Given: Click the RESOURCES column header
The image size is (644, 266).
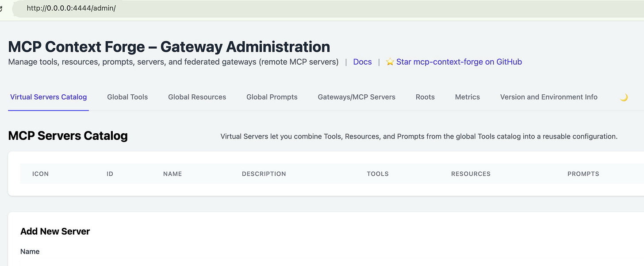Looking at the screenshot, I should (x=471, y=174).
